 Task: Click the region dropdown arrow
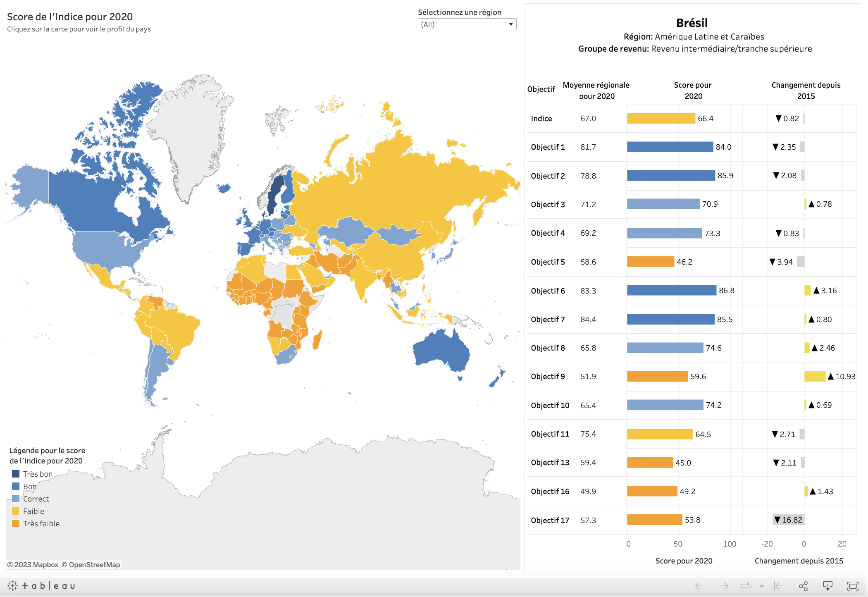[x=511, y=24]
